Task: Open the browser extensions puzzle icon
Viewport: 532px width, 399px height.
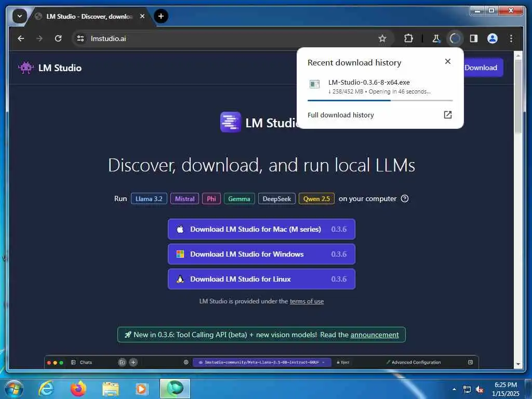Action: tap(408, 38)
